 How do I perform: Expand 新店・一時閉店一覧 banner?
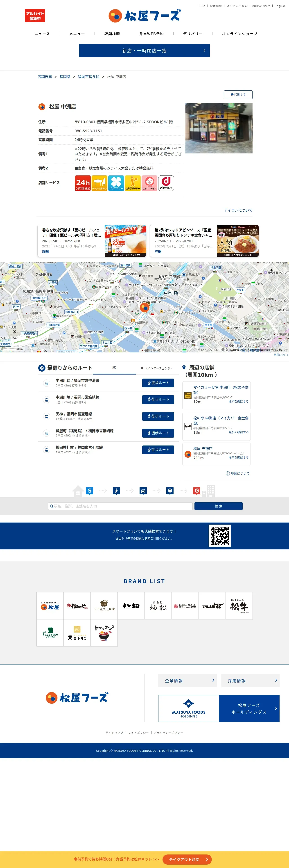point(144,50)
